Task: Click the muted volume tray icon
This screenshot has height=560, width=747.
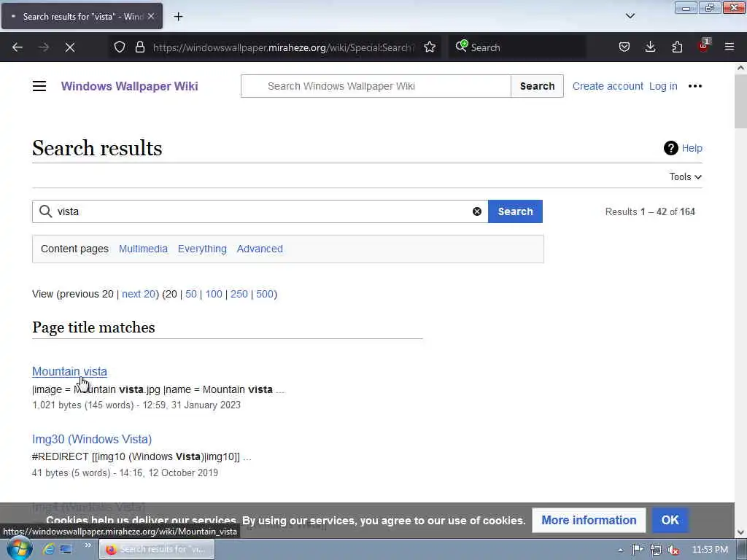Action: (673, 550)
